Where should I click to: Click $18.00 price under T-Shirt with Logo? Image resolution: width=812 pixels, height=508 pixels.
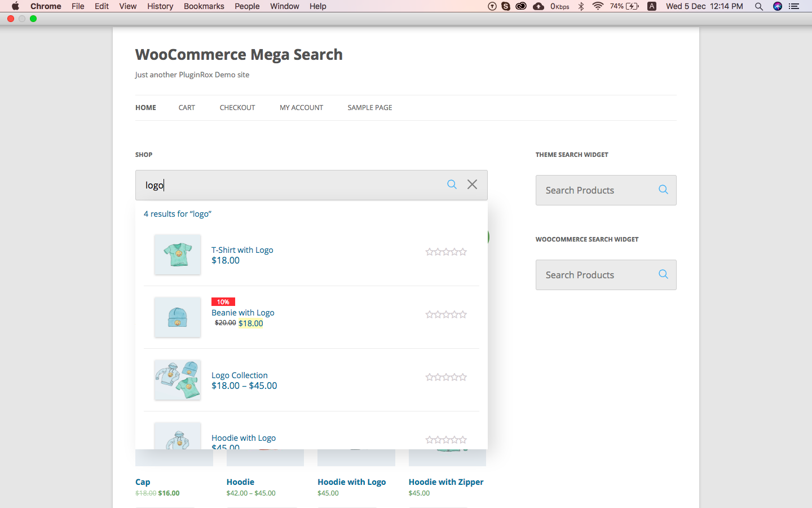tap(226, 260)
